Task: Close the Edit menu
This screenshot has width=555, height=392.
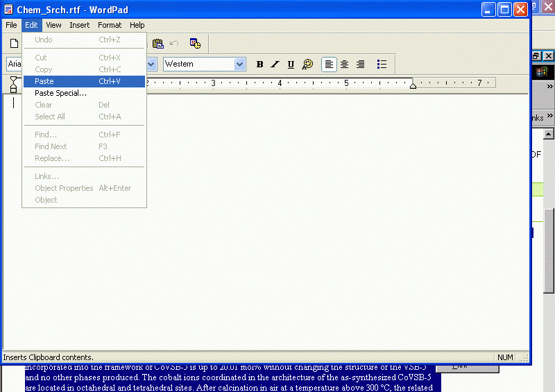Action: tap(31, 25)
